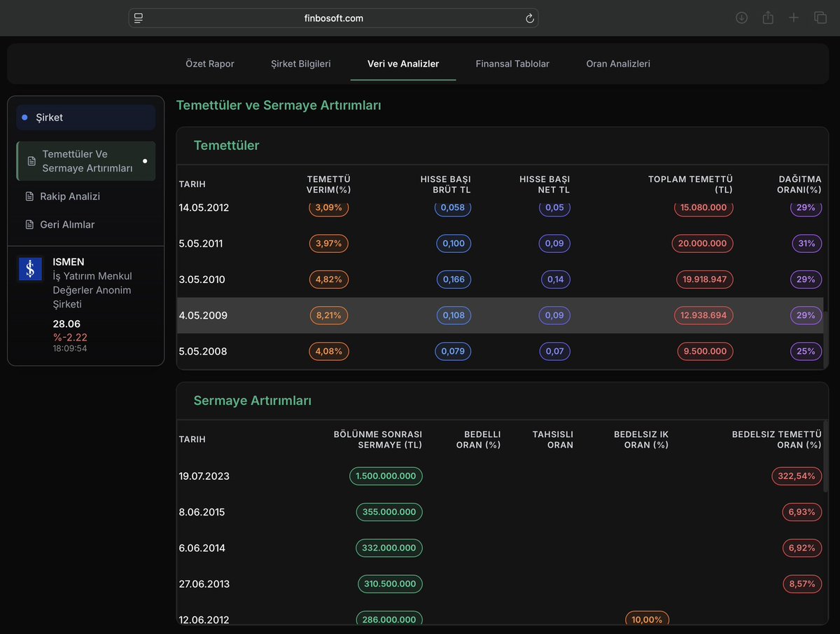This screenshot has width=840, height=634.
Task: Add a new browser tab with plus icon
Action: tap(794, 18)
